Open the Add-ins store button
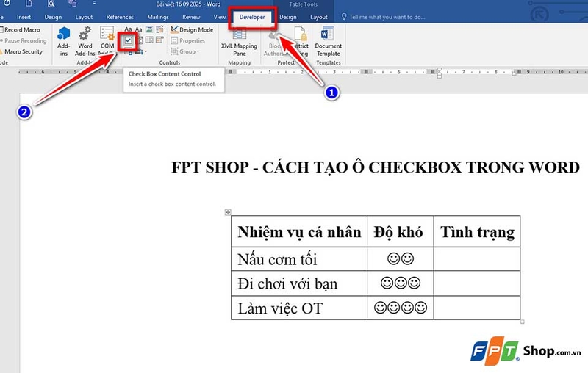Viewport: 588px width, 373px height. [64, 41]
